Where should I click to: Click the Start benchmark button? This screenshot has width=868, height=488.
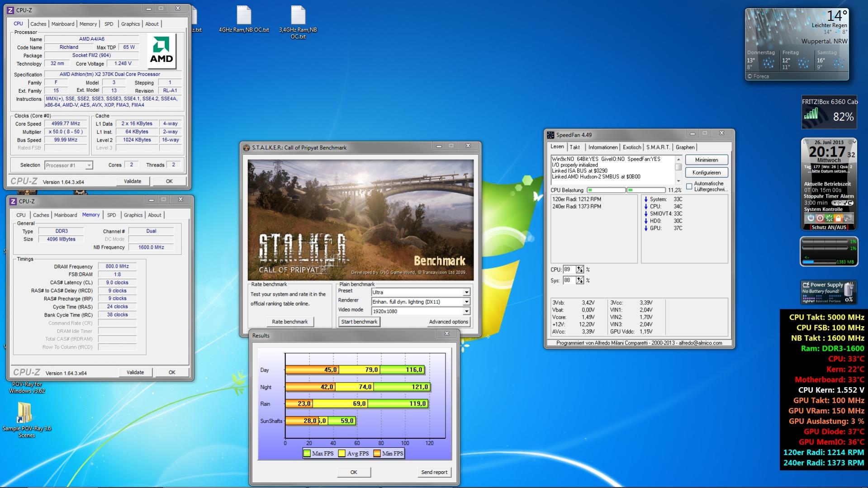(x=359, y=322)
